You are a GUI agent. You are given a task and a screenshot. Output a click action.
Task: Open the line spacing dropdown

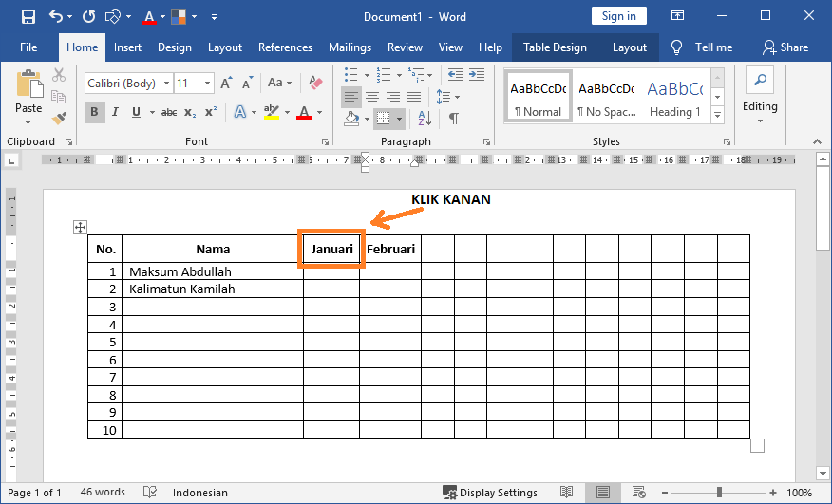(448, 97)
